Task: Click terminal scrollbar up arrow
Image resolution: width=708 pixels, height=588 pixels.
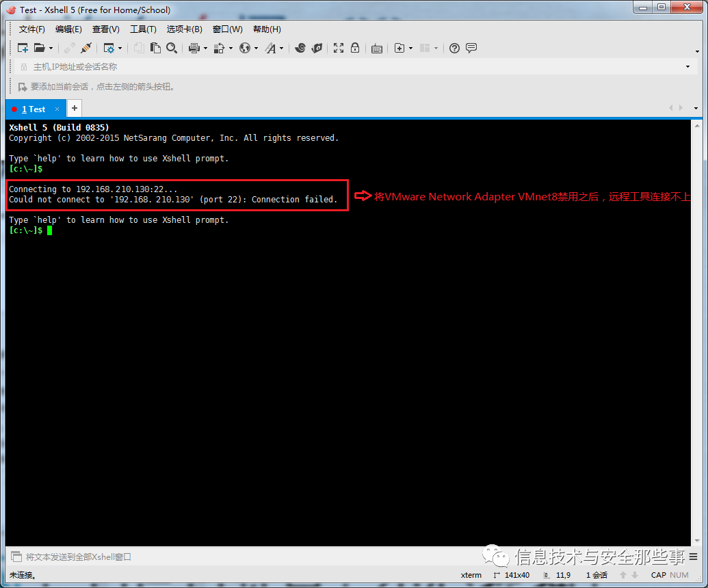Action: (697, 126)
